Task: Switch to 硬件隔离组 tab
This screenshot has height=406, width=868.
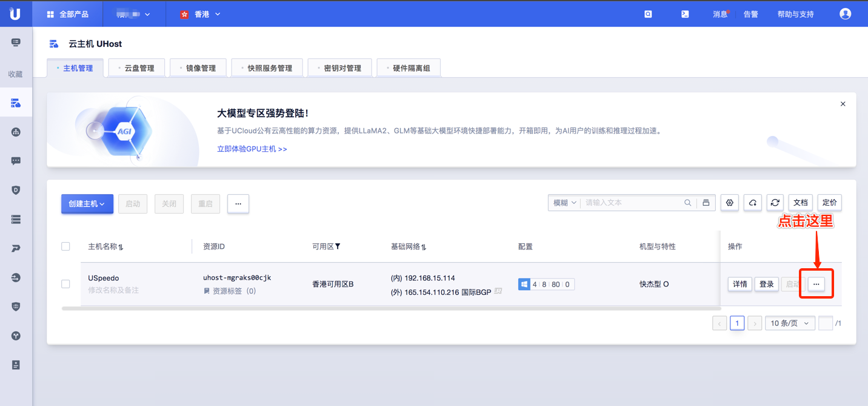Action: (x=409, y=68)
